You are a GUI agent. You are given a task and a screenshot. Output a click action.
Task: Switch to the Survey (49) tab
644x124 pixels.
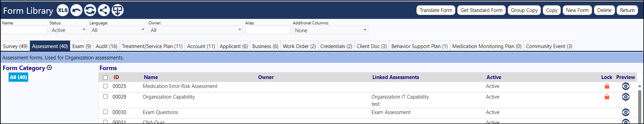point(15,46)
